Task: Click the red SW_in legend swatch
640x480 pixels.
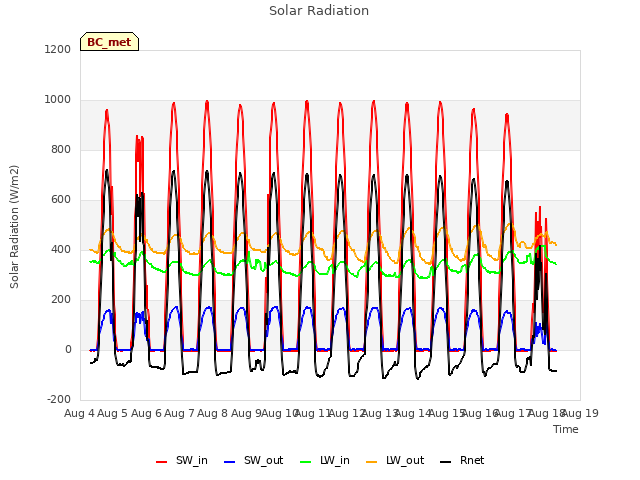Action: click(162, 462)
